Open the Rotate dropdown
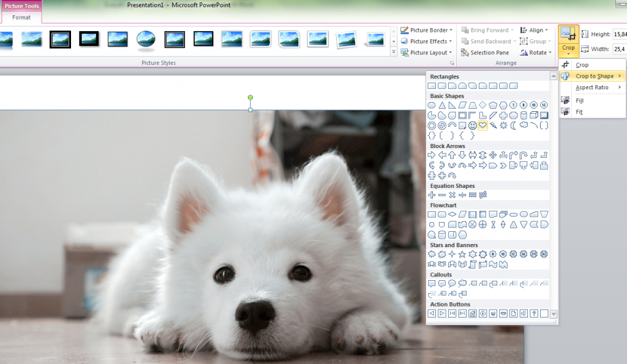This screenshot has height=364, width=627. click(536, 53)
